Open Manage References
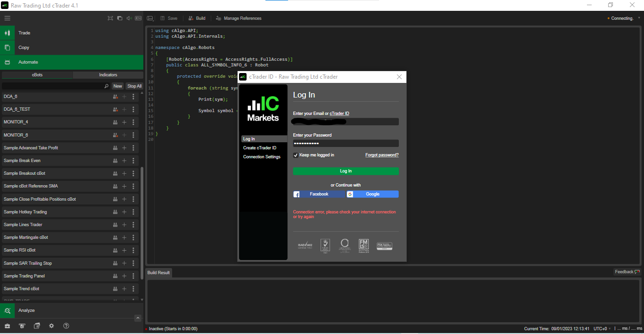This screenshot has width=644, height=334. [x=239, y=18]
